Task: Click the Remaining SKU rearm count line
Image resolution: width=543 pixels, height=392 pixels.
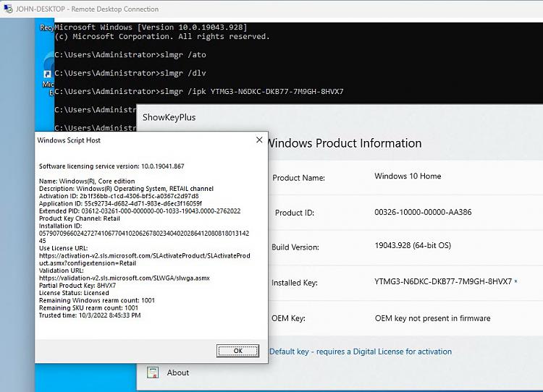Action: [88, 308]
